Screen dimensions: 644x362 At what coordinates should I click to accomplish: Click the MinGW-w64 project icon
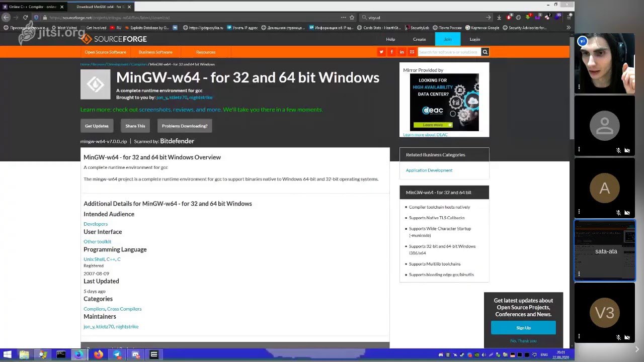click(95, 84)
